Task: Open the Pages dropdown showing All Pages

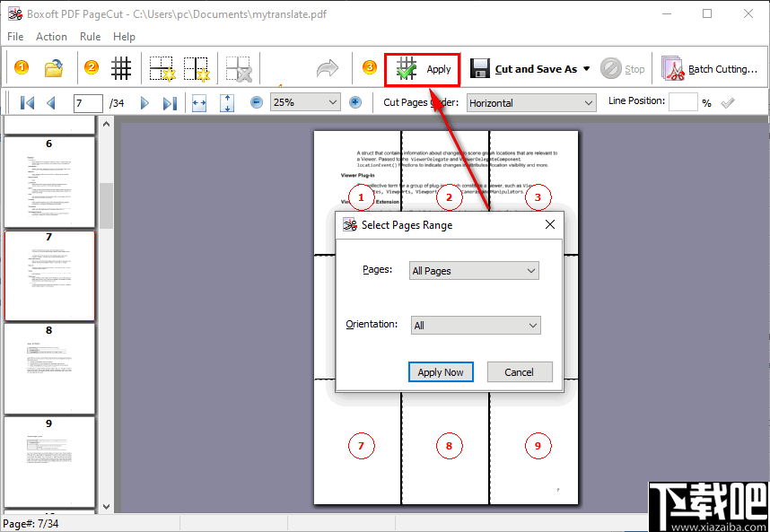Action: (474, 270)
